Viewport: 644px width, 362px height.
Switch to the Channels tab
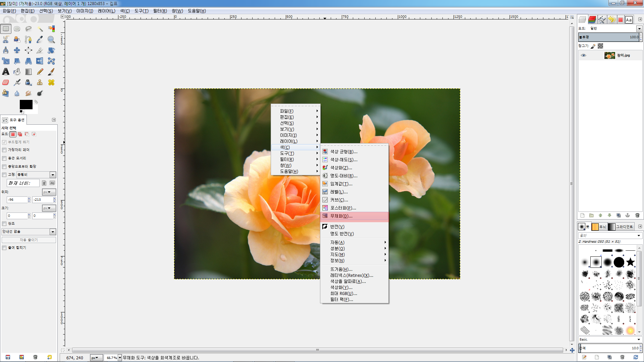[592, 20]
